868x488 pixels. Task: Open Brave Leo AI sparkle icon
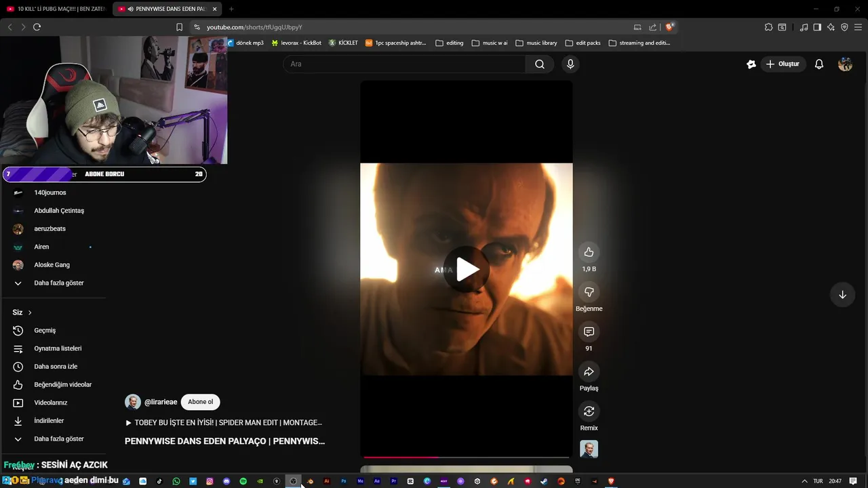click(831, 27)
